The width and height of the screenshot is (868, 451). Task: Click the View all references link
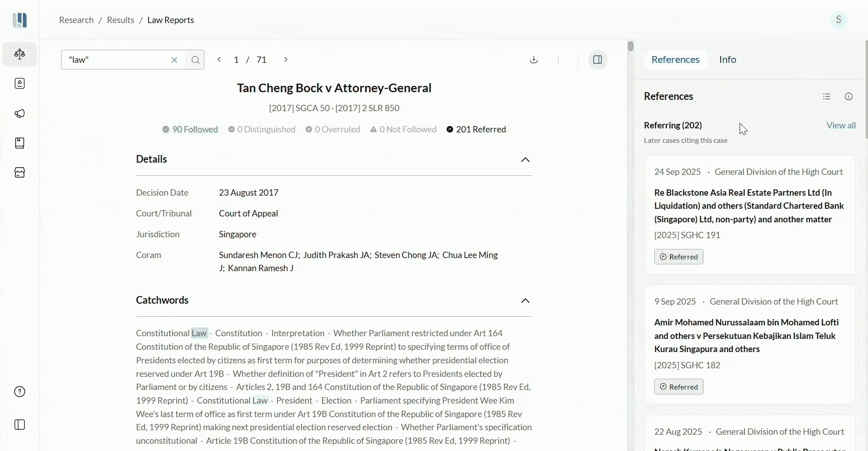pyautogui.click(x=841, y=125)
